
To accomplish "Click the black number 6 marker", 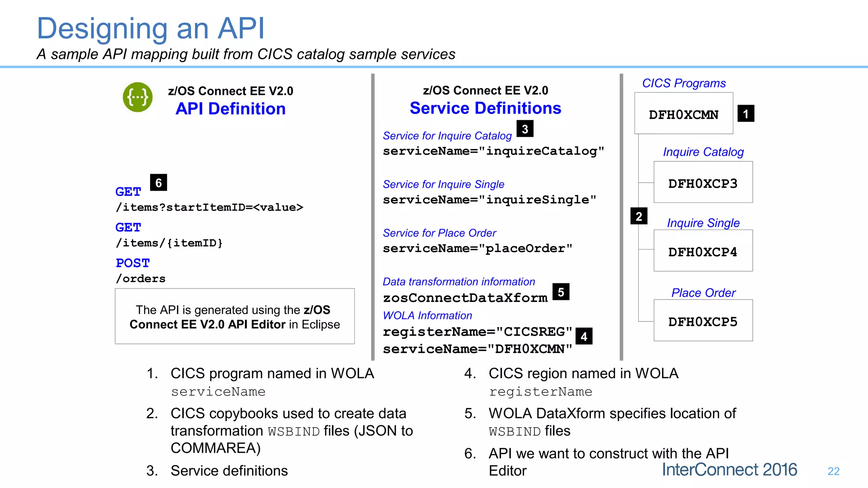I will (158, 183).
